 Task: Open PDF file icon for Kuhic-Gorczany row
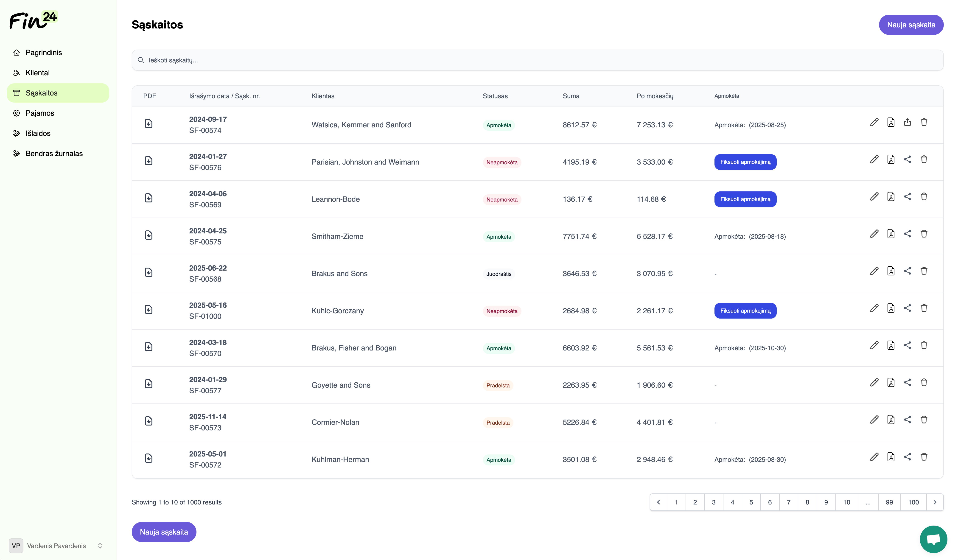891,308
